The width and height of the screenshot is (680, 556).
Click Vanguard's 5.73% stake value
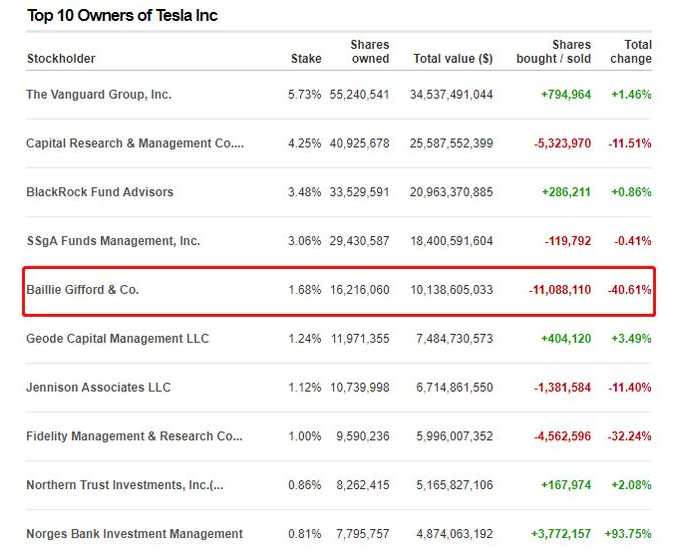[x=304, y=94]
